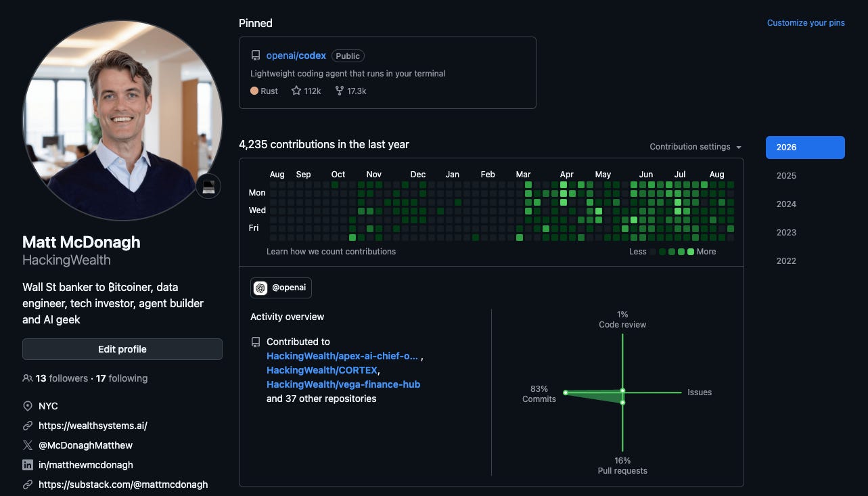The height and width of the screenshot is (496, 868).
Task: Click the 4,235 contributions in the last year heading
Action: click(x=324, y=144)
